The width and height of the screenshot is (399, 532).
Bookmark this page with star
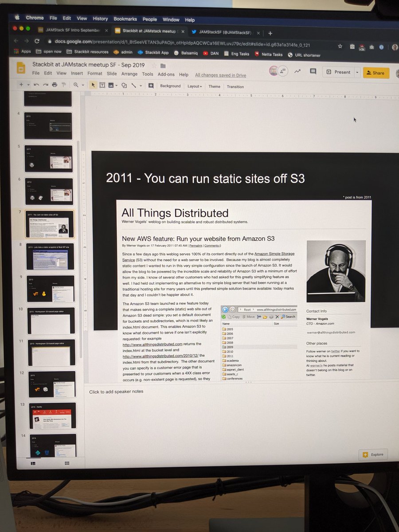pyautogui.click(x=340, y=46)
